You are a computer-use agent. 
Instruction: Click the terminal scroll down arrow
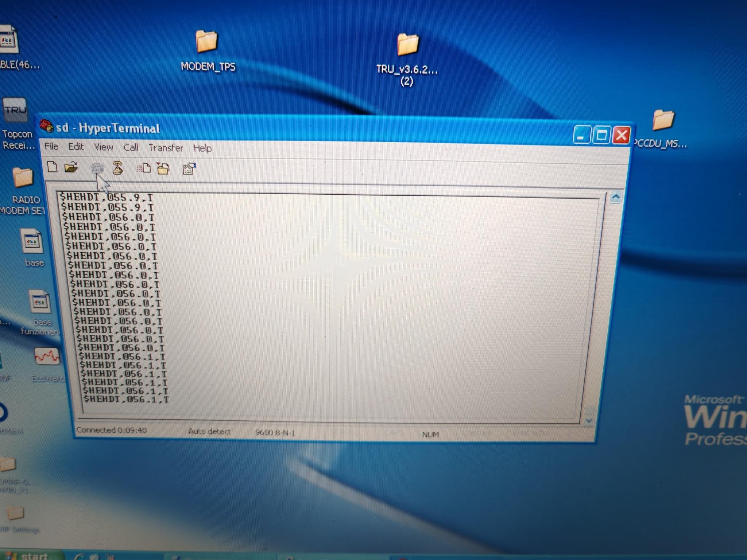tap(588, 420)
